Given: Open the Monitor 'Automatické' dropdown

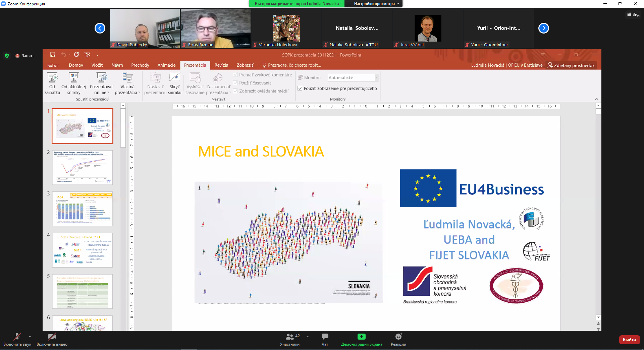Looking at the screenshot, I should pos(376,77).
